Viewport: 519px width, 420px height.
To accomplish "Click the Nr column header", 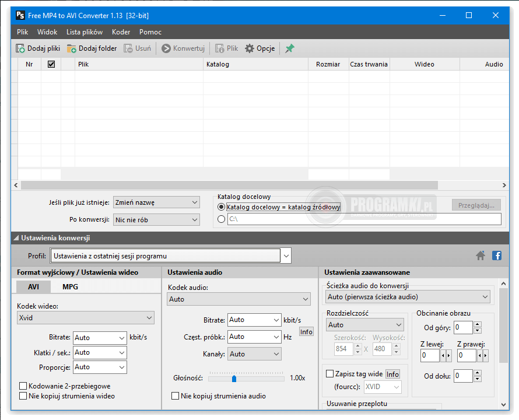I will [x=30, y=64].
